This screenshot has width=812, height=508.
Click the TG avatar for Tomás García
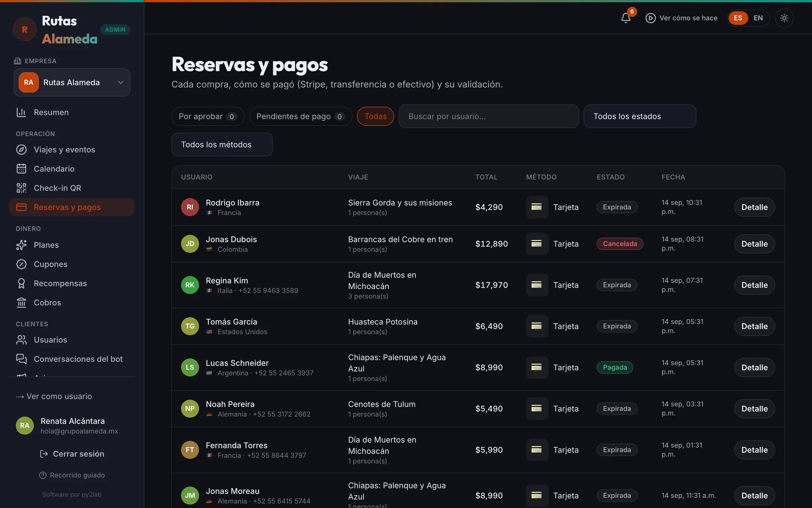point(190,326)
